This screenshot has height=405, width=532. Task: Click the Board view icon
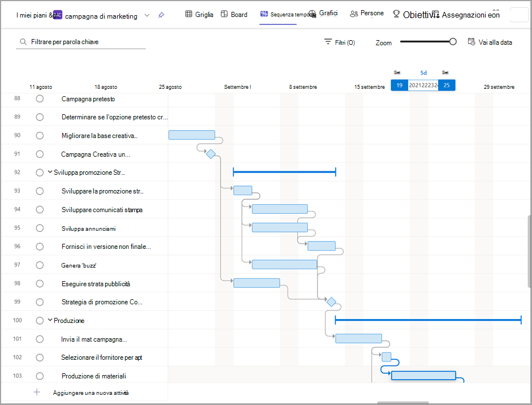tap(224, 14)
